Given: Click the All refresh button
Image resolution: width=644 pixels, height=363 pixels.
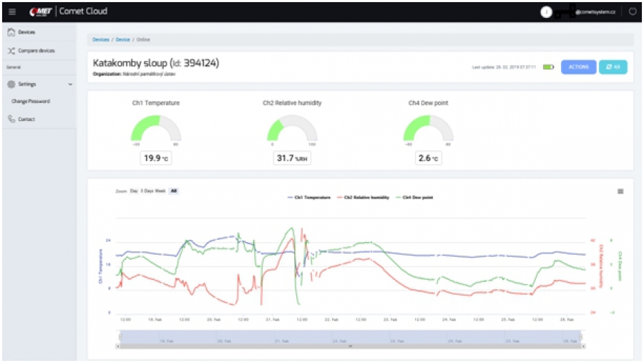Looking at the screenshot, I should pyautogui.click(x=613, y=67).
